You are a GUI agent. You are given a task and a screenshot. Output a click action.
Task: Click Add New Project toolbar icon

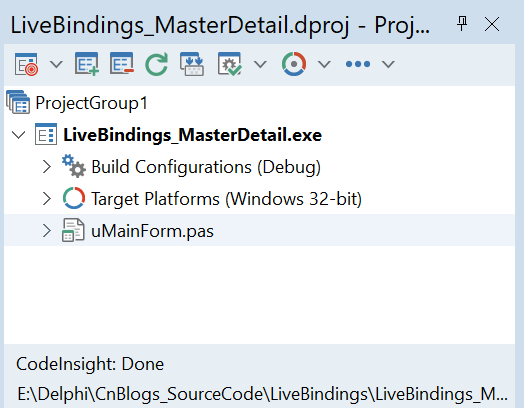tap(87, 64)
